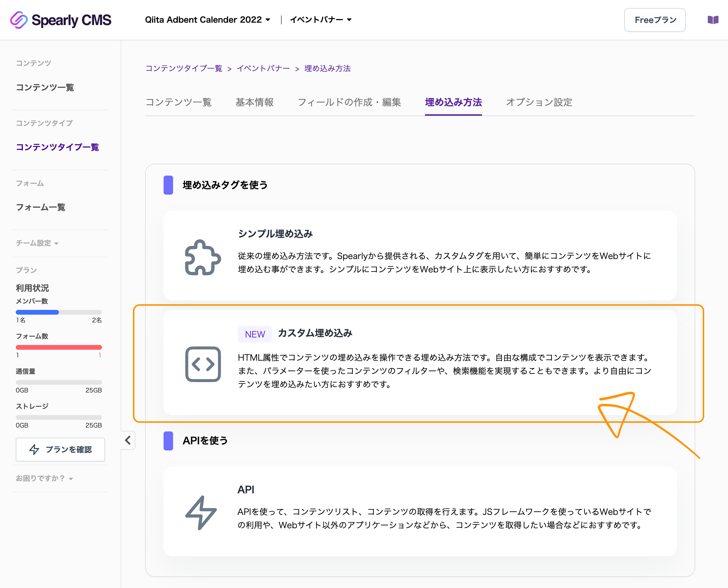
Task: Expand the お困りですか？ help menu
Action: [x=43, y=478]
